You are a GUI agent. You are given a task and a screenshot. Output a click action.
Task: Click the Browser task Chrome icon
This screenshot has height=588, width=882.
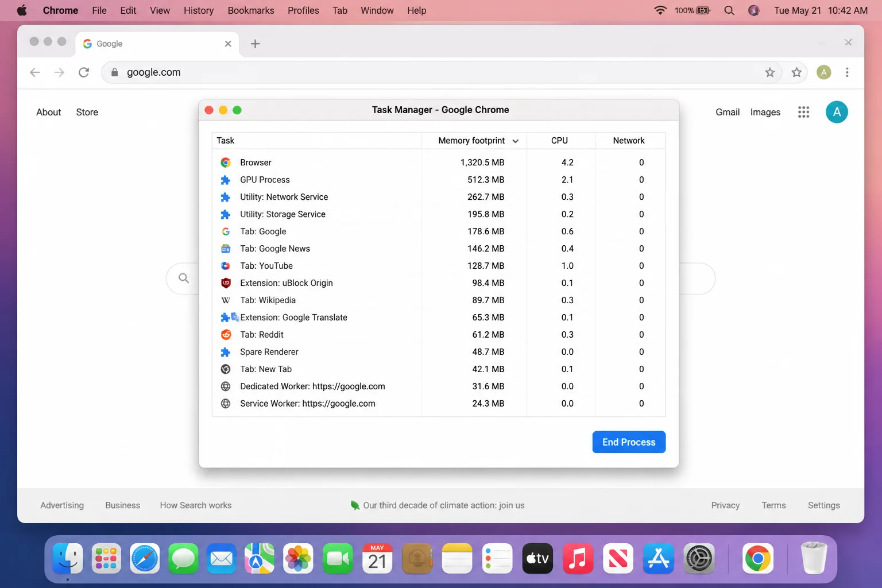[226, 163]
